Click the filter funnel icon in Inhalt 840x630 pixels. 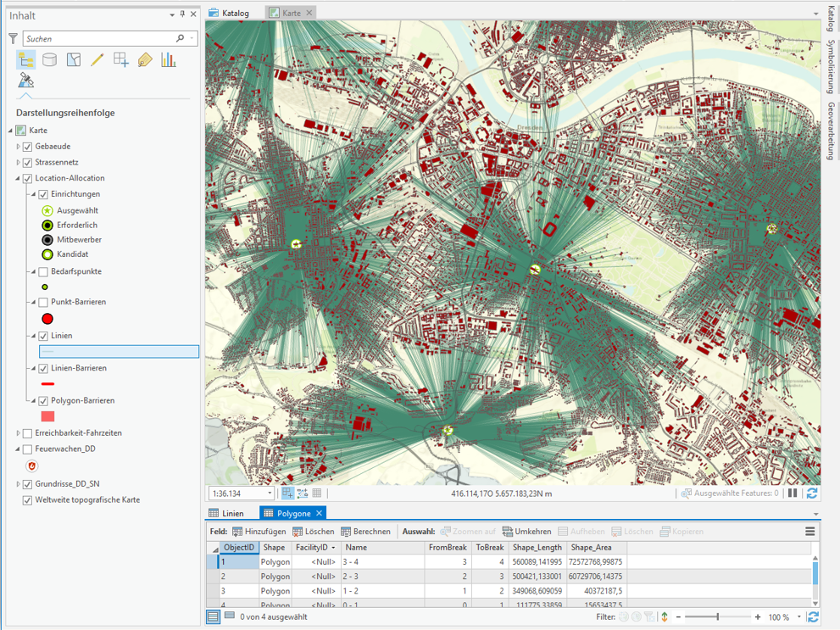pyautogui.click(x=14, y=38)
